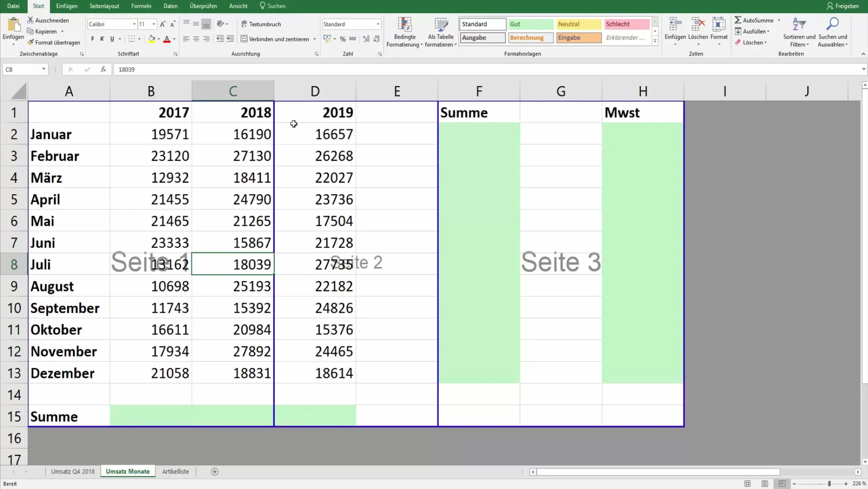
Task: Center text horizontally
Action: pos(196,39)
